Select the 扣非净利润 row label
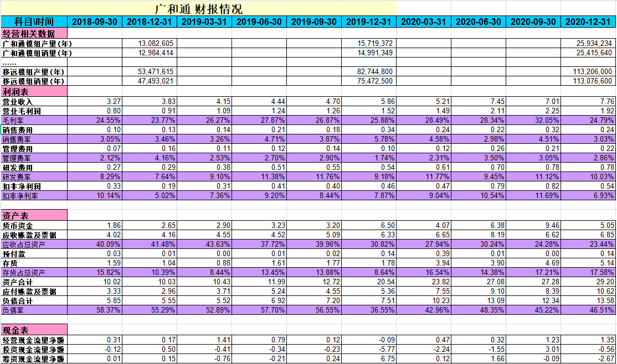 (x=34, y=186)
